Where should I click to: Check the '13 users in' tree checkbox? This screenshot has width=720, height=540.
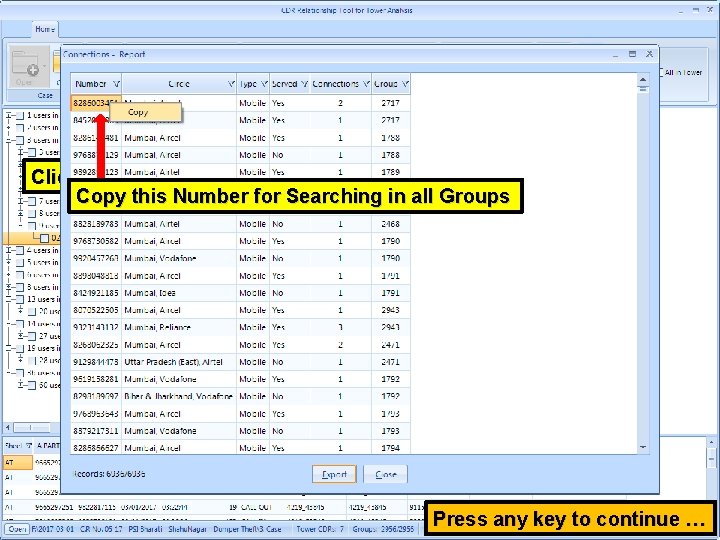(20, 299)
